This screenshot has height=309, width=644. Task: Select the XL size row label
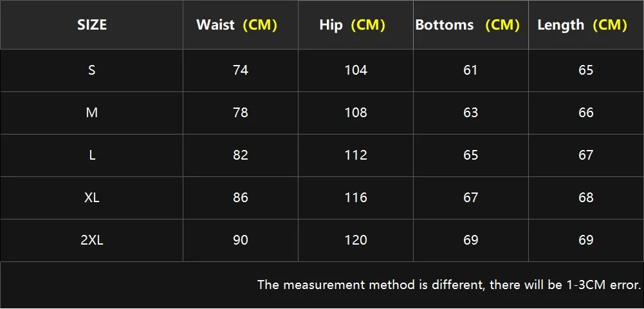pyautogui.click(x=92, y=198)
